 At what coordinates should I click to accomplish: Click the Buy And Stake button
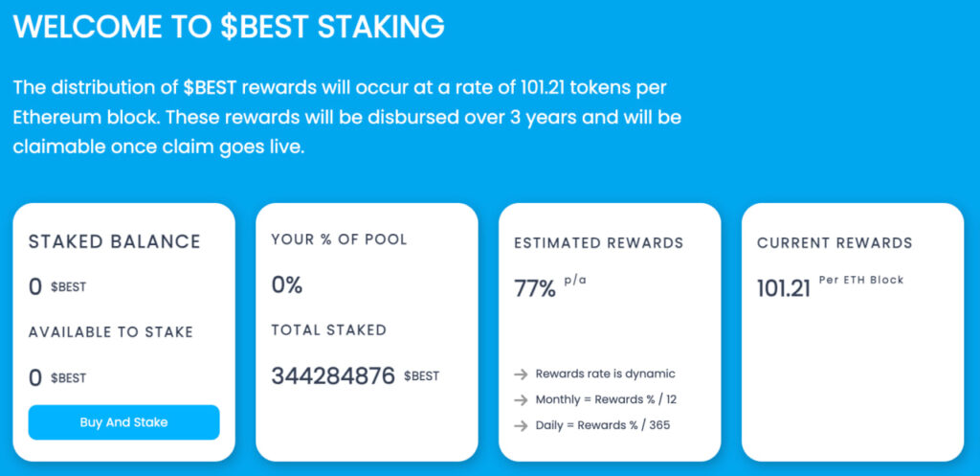tap(123, 422)
